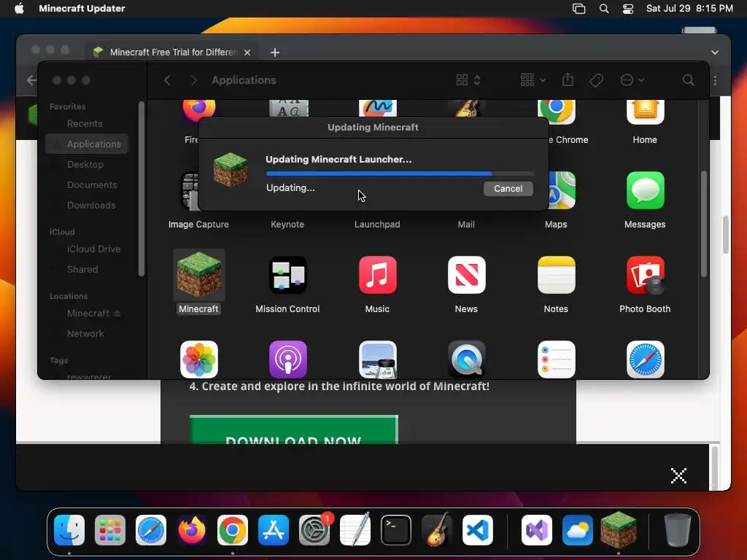Click Stage Manager menu bar icon
The image size is (747, 560).
(578, 9)
